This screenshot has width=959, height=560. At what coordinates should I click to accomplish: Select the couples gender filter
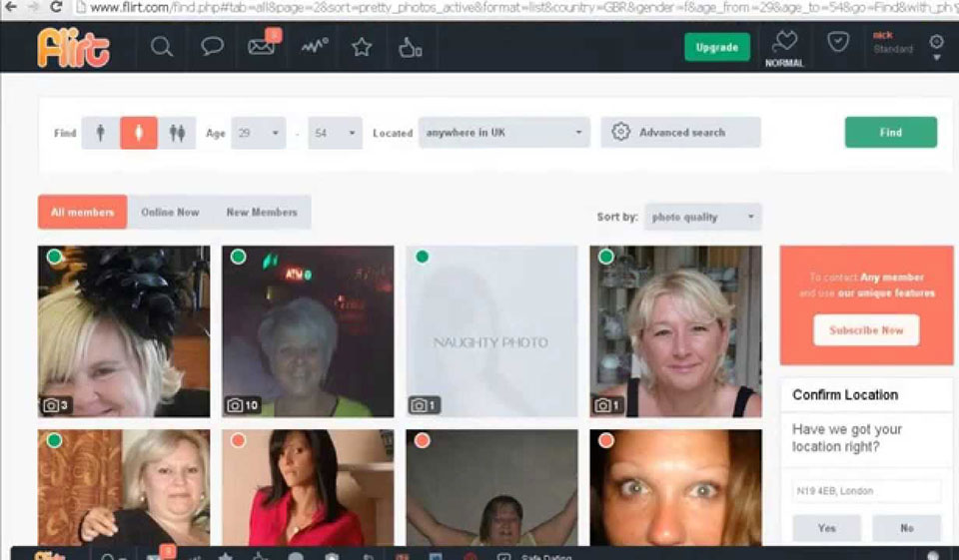tap(177, 133)
